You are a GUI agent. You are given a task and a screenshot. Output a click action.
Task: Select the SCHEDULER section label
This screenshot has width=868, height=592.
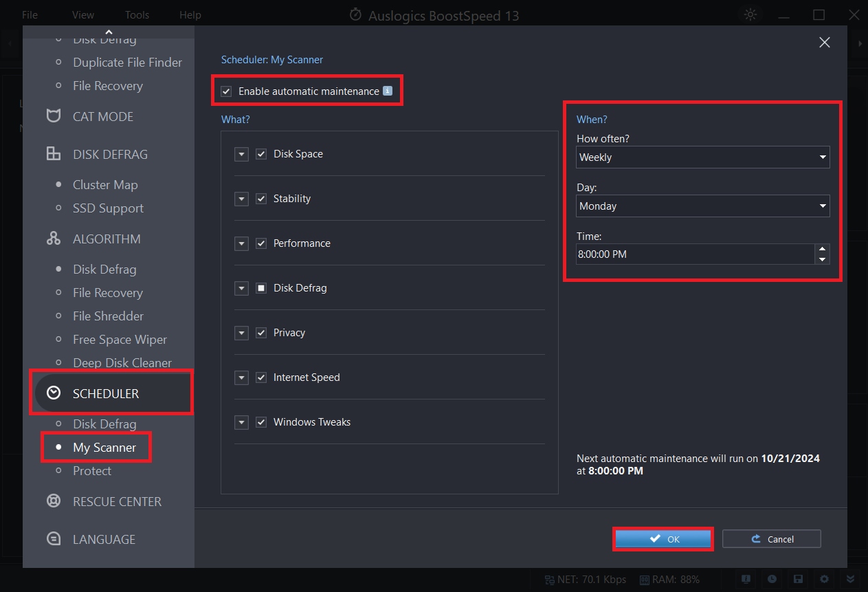(106, 394)
